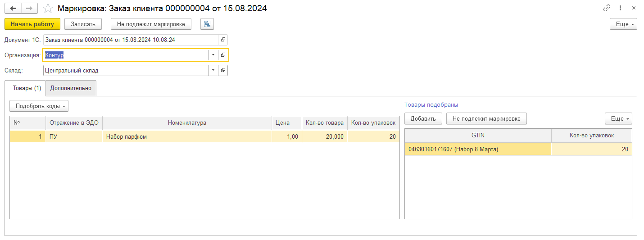Open the Подобрать коды dropdown

coord(39,106)
